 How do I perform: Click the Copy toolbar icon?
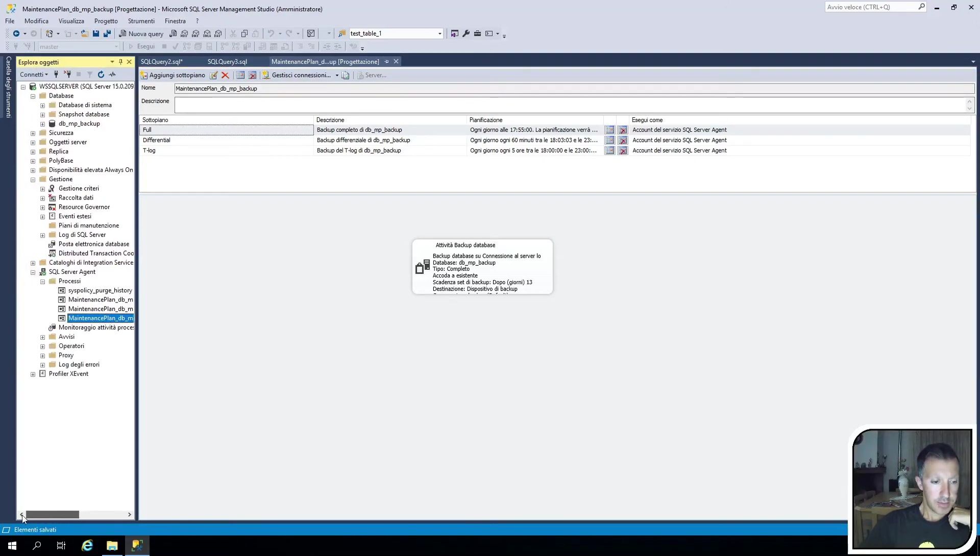244,34
